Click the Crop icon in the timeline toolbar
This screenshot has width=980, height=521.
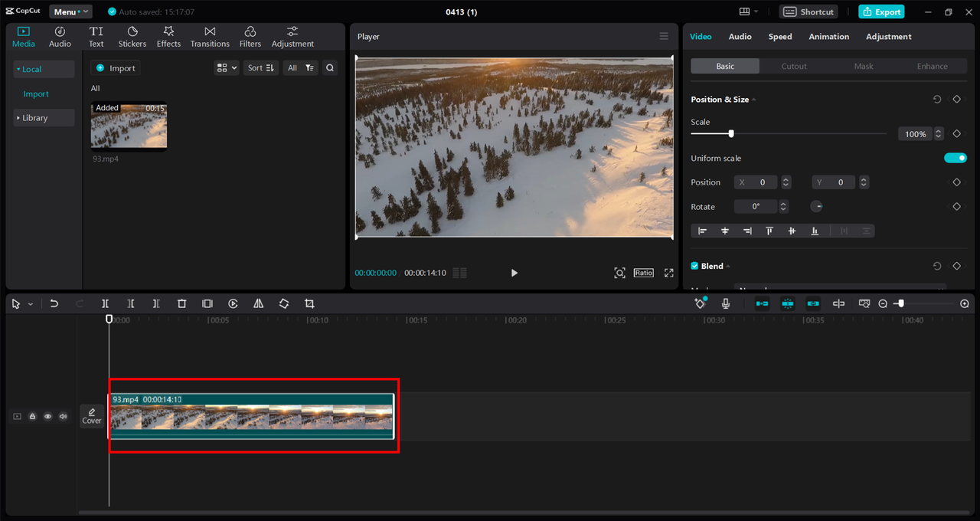(x=309, y=303)
